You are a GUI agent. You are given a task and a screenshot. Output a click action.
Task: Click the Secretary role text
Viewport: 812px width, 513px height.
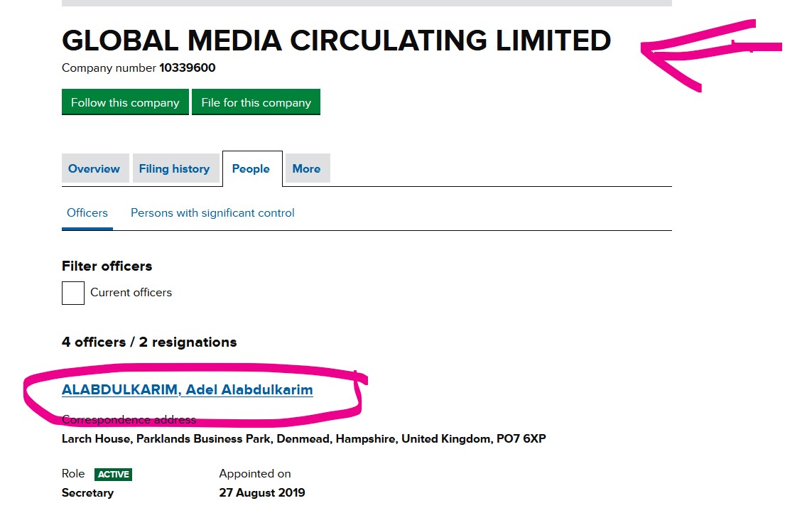(x=87, y=493)
